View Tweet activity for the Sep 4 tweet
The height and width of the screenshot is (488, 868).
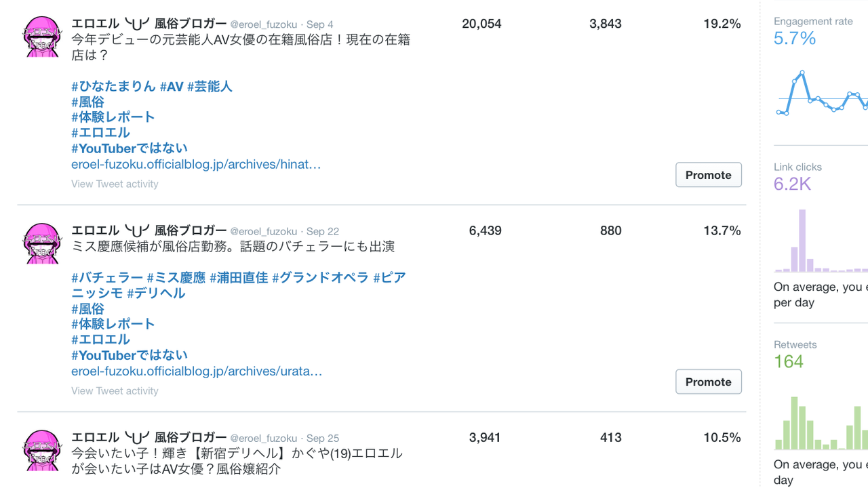(x=115, y=184)
